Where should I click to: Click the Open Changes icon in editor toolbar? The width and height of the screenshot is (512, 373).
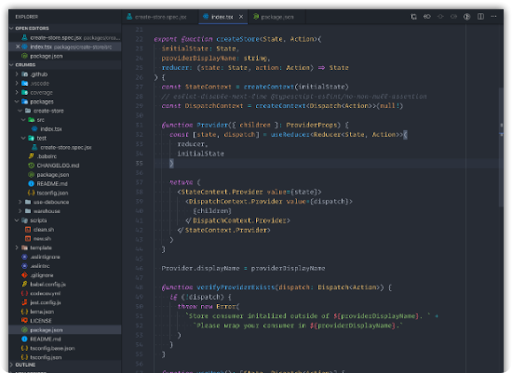tap(414, 17)
